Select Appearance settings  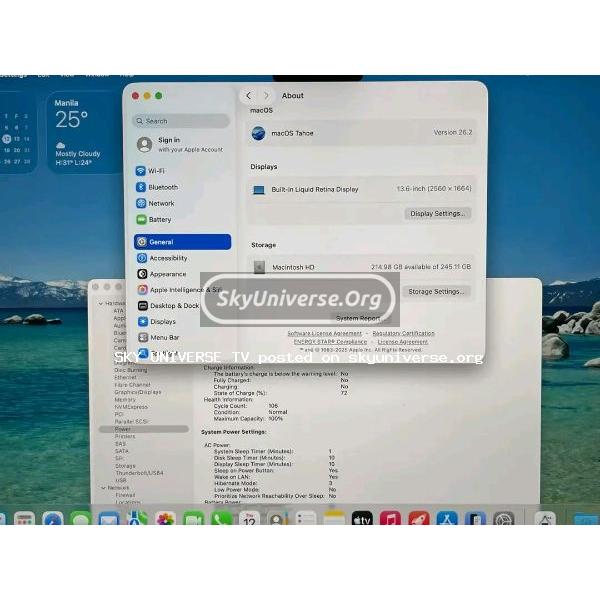click(x=167, y=274)
